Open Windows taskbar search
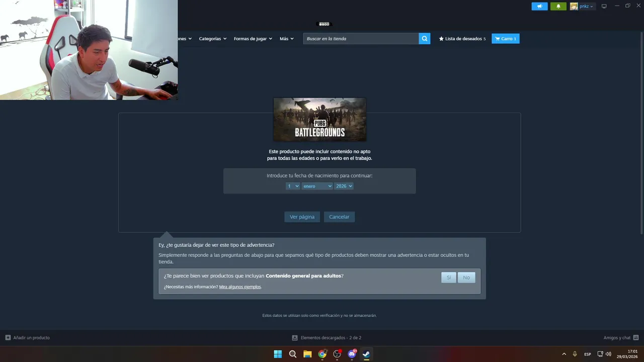The height and width of the screenshot is (362, 644). click(292, 354)
